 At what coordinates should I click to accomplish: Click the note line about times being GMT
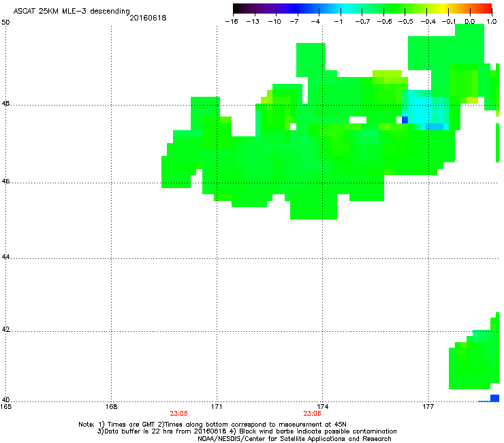coord(212,425)
